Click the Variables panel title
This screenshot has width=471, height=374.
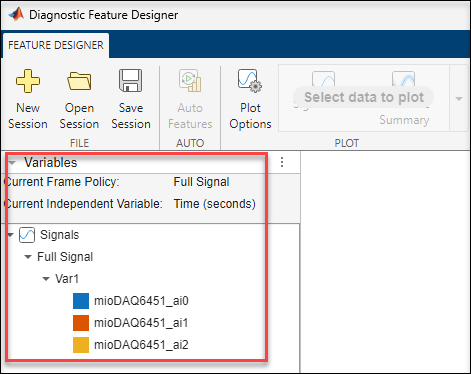tap(51, 163)
